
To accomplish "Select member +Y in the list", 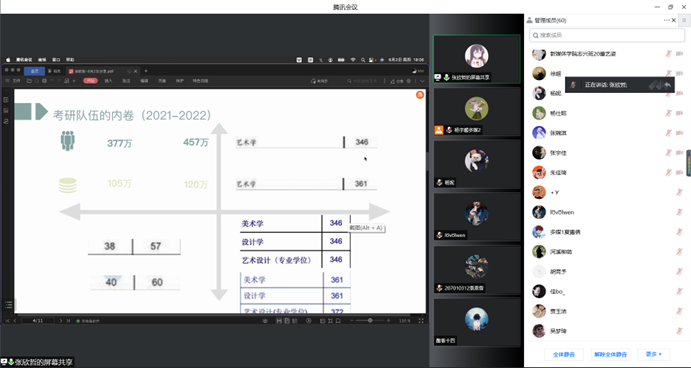I will 608,193.
